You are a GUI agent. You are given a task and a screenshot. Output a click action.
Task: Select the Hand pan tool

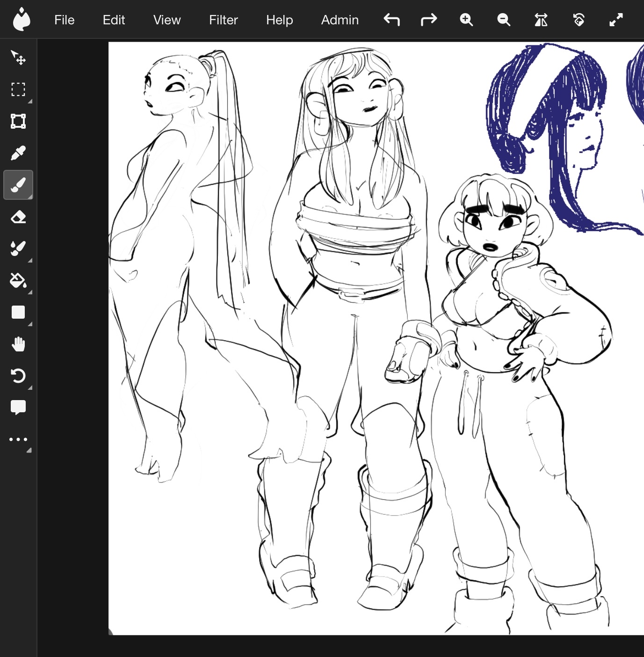(18, 344)
